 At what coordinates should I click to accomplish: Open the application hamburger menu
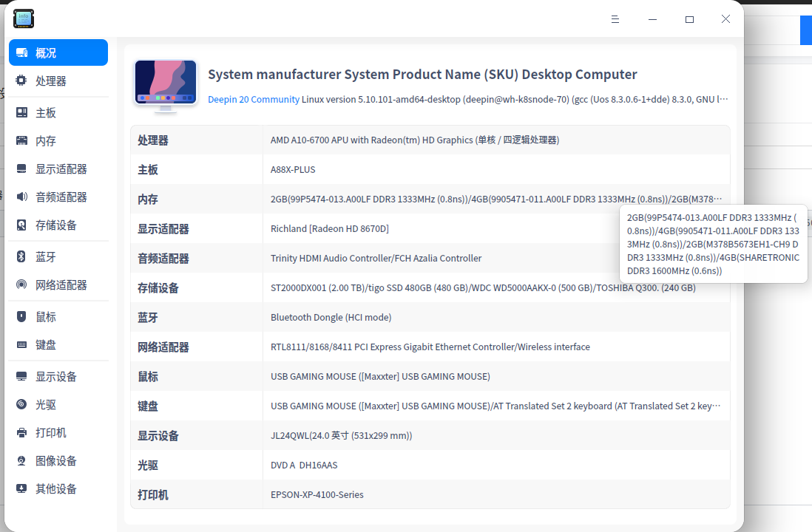(x=615, y=18)
